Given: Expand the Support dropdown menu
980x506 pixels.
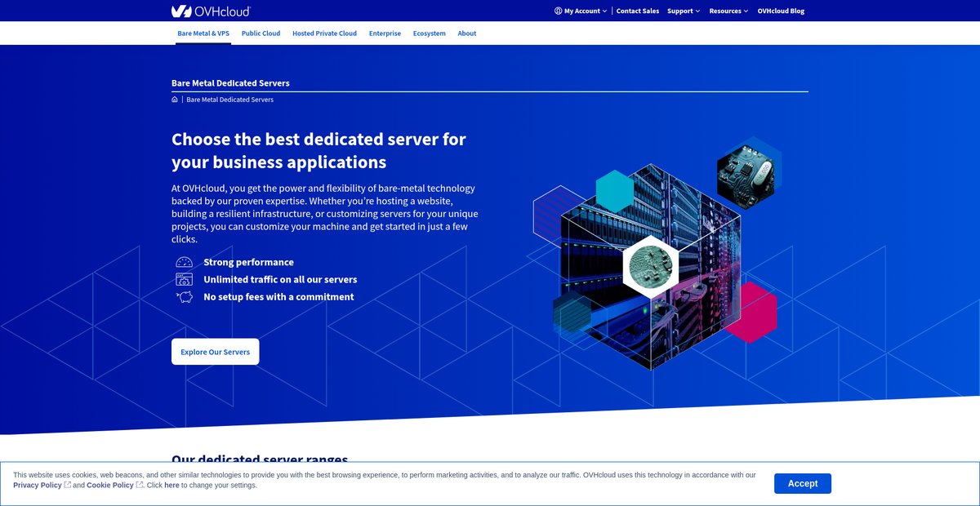Looking at the screenshot, I should pos(684,11).
